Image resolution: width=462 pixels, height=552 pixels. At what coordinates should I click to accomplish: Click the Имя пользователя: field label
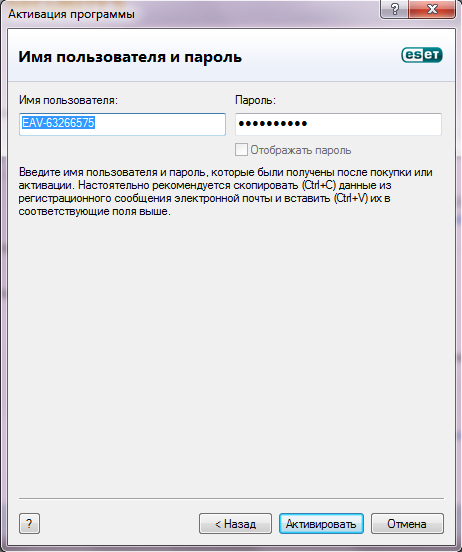[68, 100]
